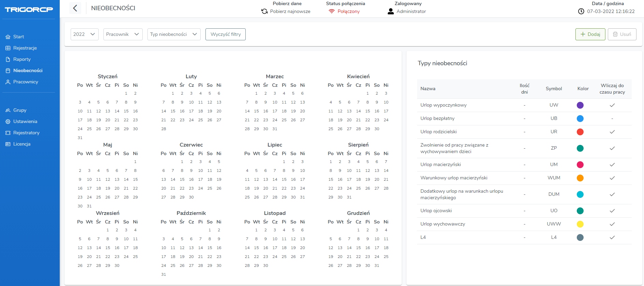Open the 2022 year dropdown

coord(84,34)
